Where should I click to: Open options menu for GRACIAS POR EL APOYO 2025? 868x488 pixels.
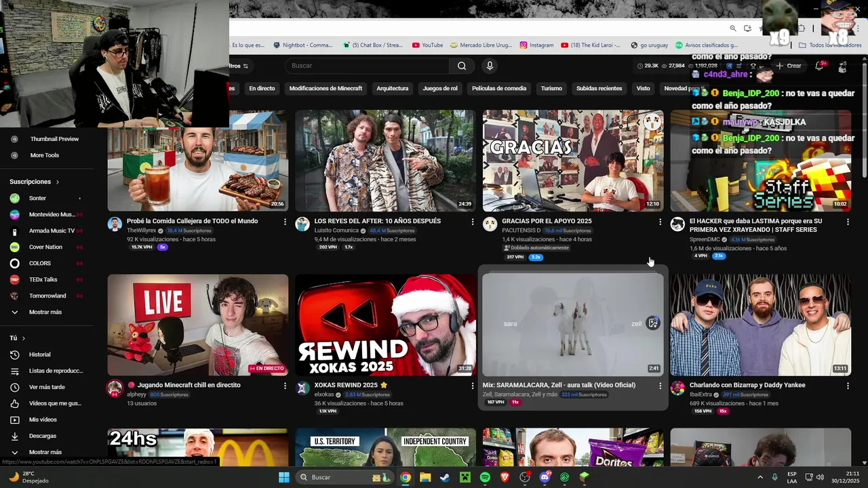(660, 222)
